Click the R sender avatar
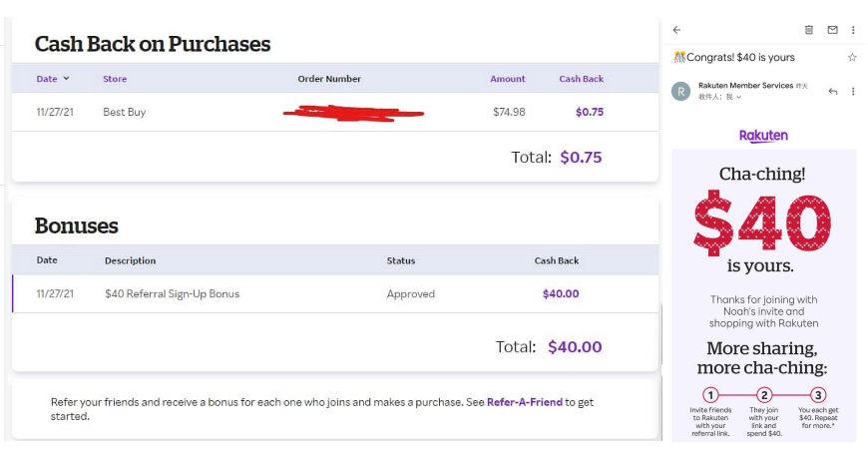868x455 pixels. [x=680, y=92]
